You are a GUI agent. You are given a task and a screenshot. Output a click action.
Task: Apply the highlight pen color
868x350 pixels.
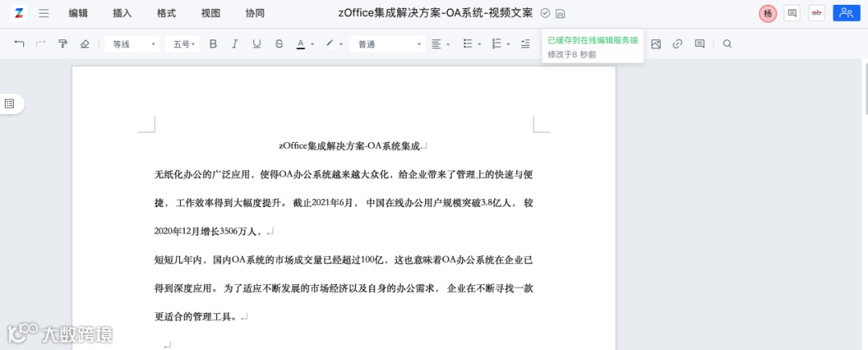coord(330,43)
